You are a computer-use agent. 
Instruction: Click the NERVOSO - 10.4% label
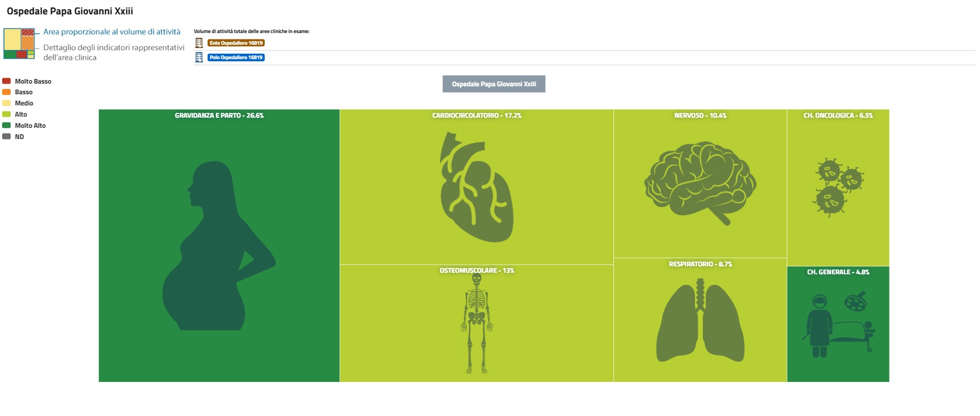coord(700,116)
